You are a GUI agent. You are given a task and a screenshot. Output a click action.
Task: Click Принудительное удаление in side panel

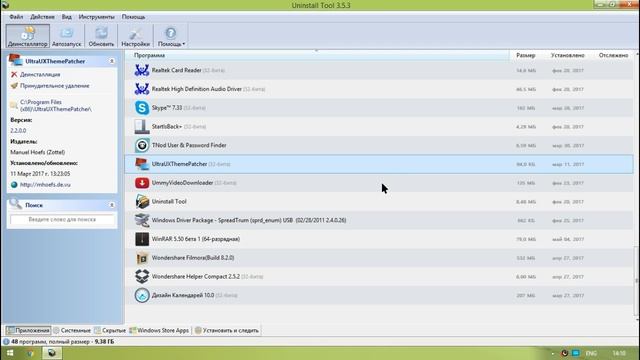coord(54,86)
